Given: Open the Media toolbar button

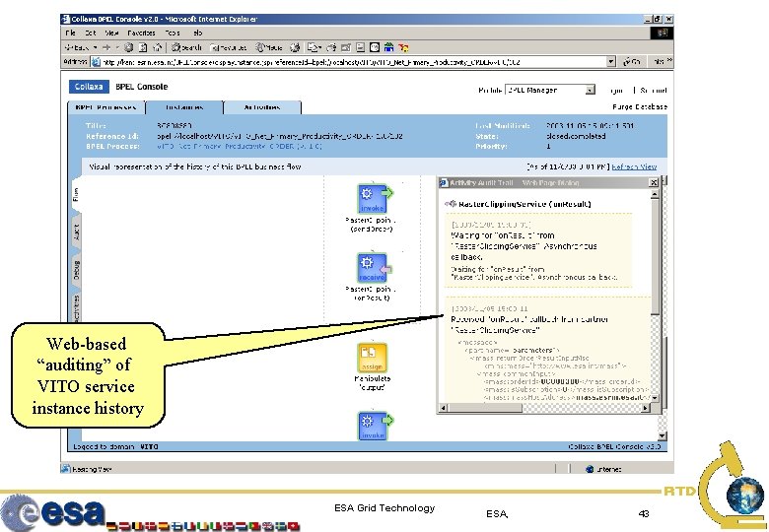Looking at the screenshot, I should [x=269, y=47].
